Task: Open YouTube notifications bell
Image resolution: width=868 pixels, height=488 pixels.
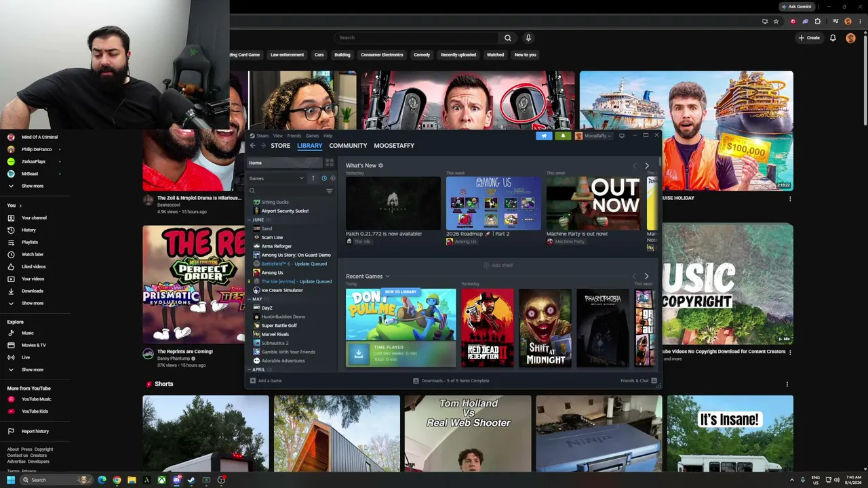Action: [833, 38]
